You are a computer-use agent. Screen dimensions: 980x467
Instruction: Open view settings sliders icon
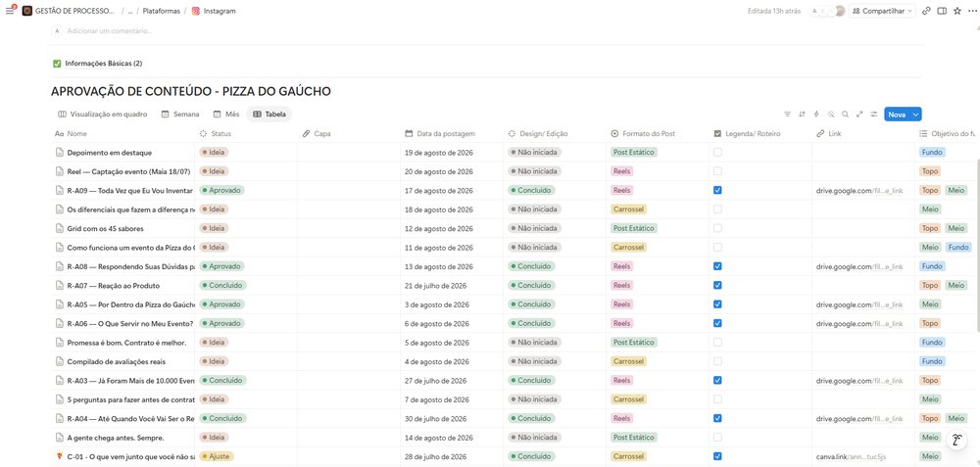(x=874, y=115)
